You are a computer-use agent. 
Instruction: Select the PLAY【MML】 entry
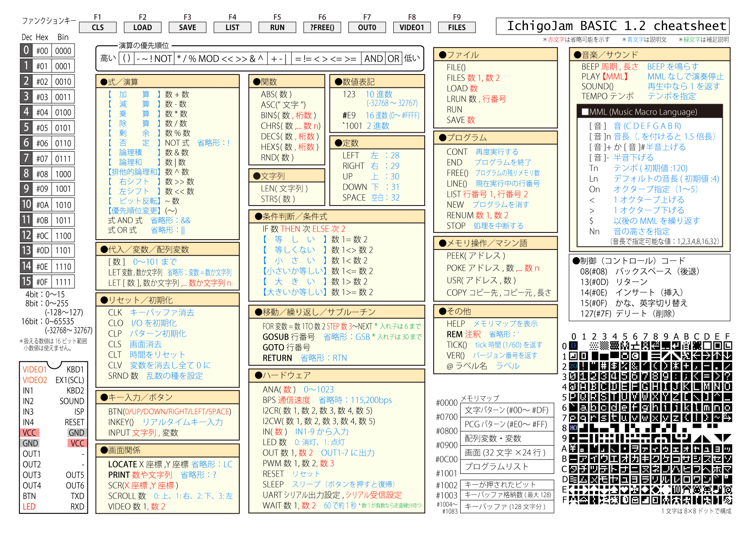point(605,77)
